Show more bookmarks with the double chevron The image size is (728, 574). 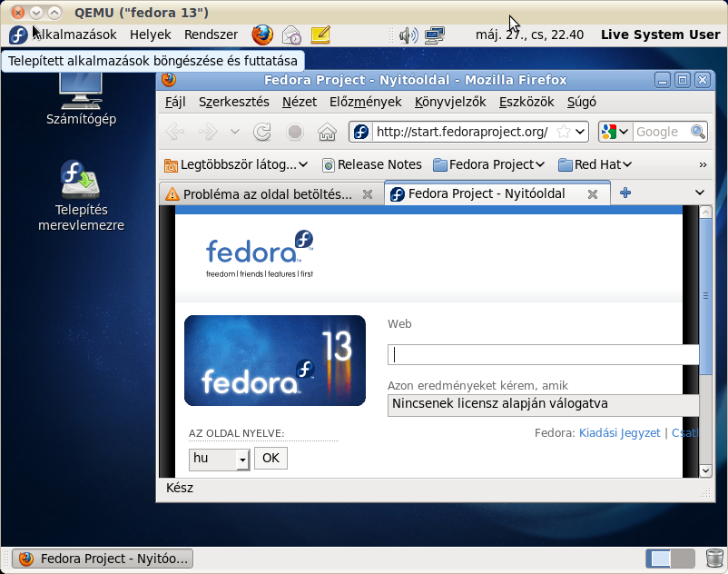click(x=703, y=164)
